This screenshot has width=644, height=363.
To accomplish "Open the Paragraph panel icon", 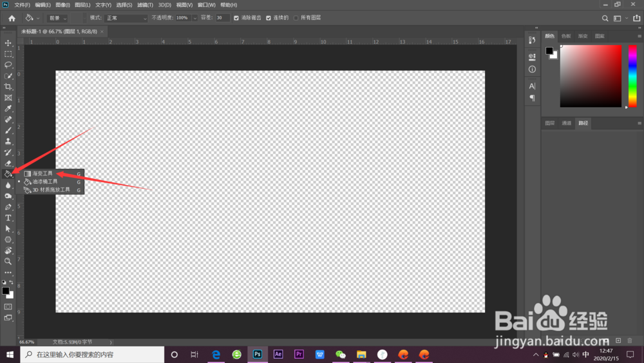I will [x=533, y=98].
